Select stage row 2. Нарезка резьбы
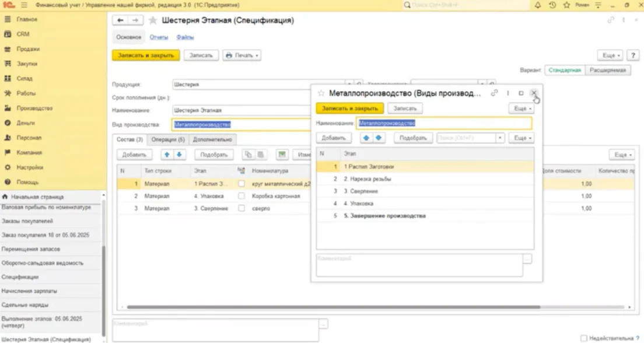Screen dimensions: 644x343 [x=425, y=179]
